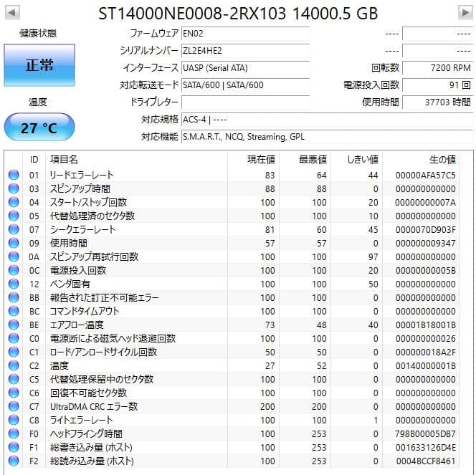Click status icon for ライトエラーレート row

coord(14,420)
